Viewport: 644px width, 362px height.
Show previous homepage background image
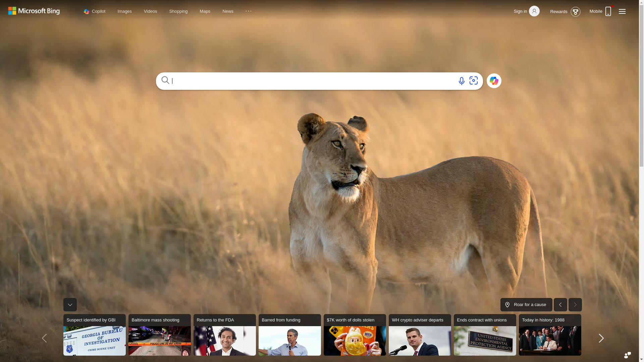pyautogui.click(x=560, y=305)
